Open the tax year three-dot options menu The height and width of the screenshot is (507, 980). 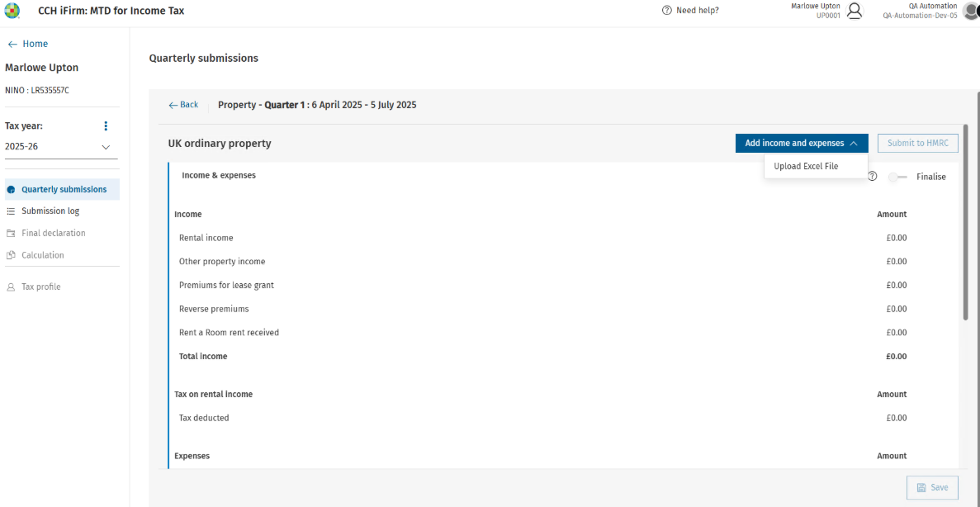(106, 126)
